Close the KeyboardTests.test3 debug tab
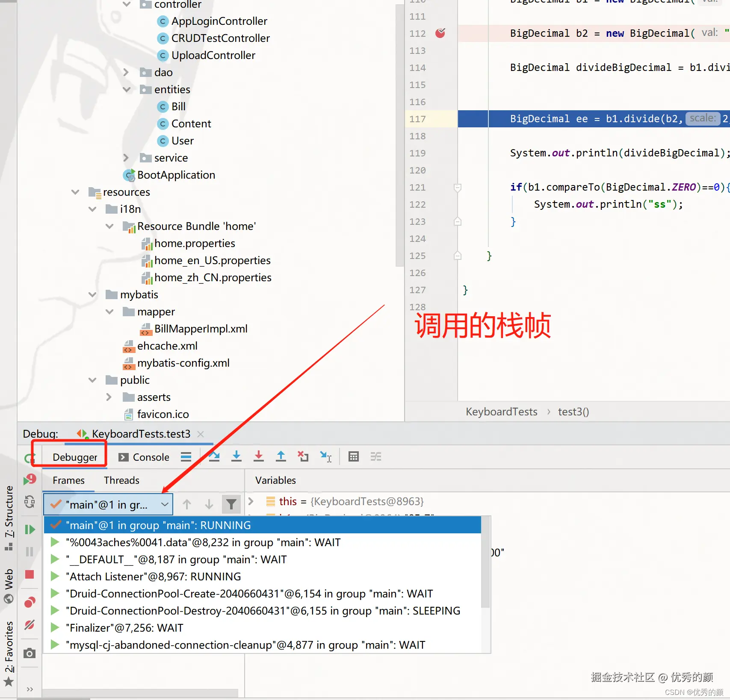 pyautogui.click(x=201, y=434)
